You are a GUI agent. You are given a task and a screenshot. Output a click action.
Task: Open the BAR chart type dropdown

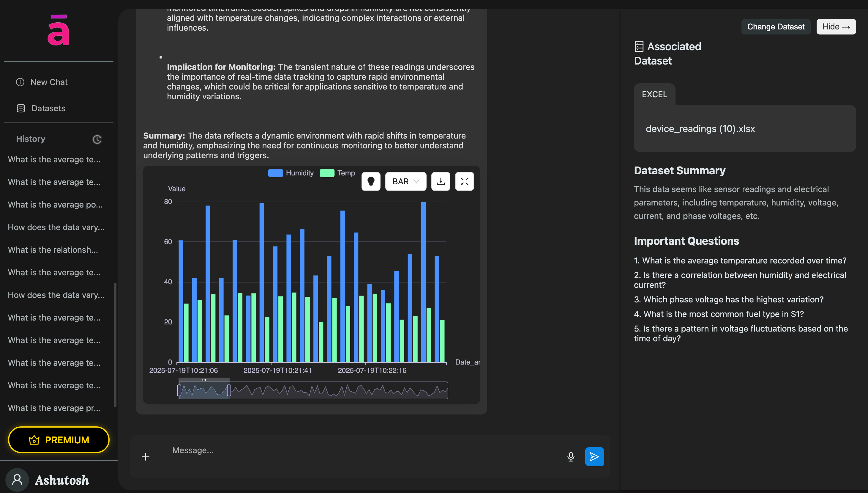tap(405, 181)
